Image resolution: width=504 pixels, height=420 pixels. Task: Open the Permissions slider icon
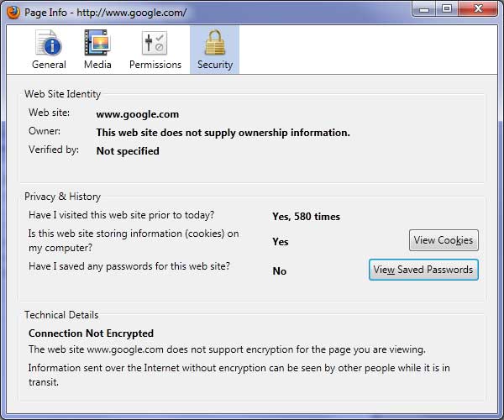point(155,43)
